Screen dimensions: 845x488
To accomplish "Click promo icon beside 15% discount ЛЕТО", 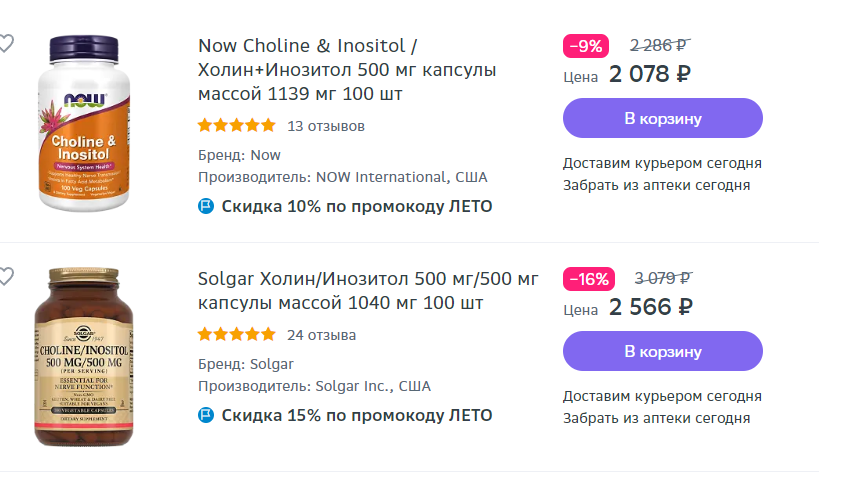I will (206, 415).
